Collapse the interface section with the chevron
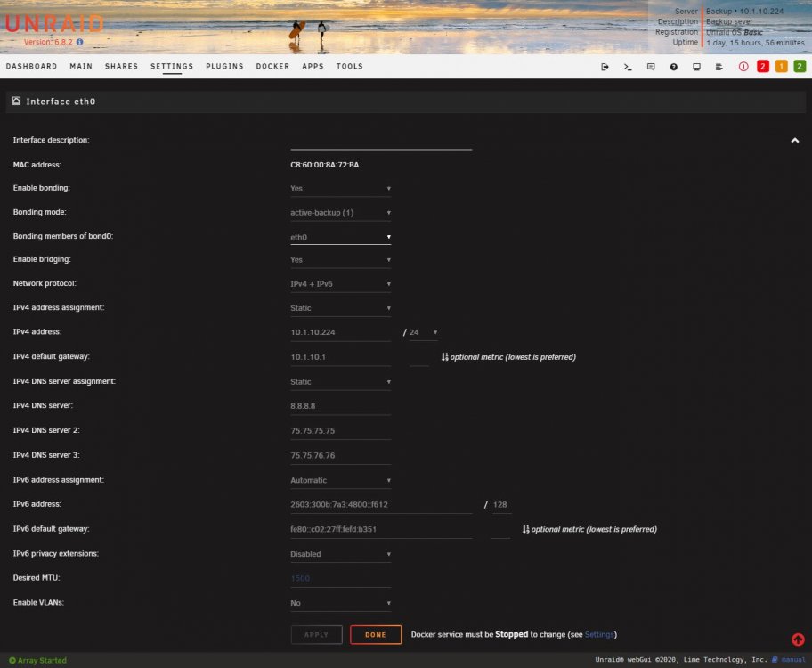 click(x=795, y=141)
